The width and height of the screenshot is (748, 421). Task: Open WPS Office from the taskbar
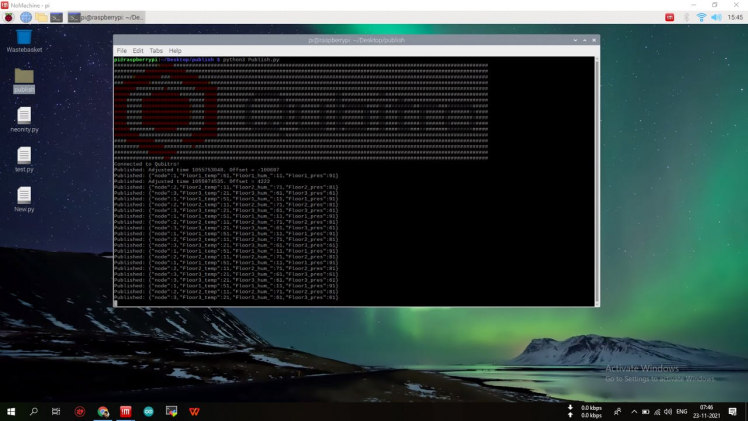coord(194,411)
